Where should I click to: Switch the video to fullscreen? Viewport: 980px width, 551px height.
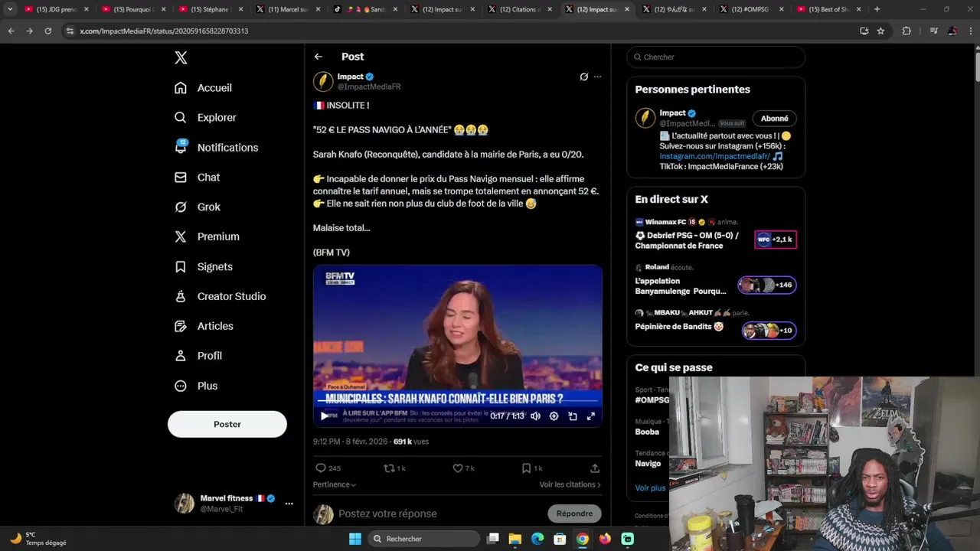click(x=591, y=416)
